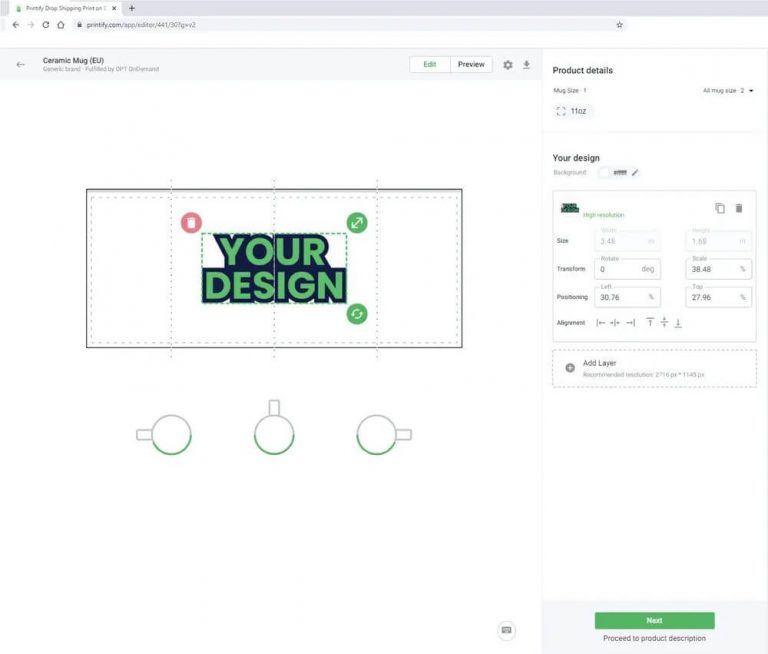Align design to top edge
The image size is (768, 654).
pos(649,322)
